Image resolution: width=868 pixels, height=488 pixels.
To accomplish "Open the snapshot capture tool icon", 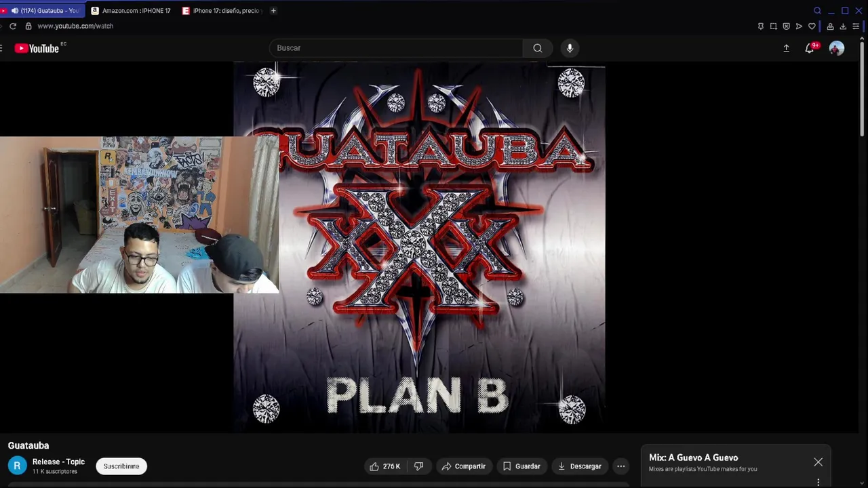I will [x=773, y=26].
